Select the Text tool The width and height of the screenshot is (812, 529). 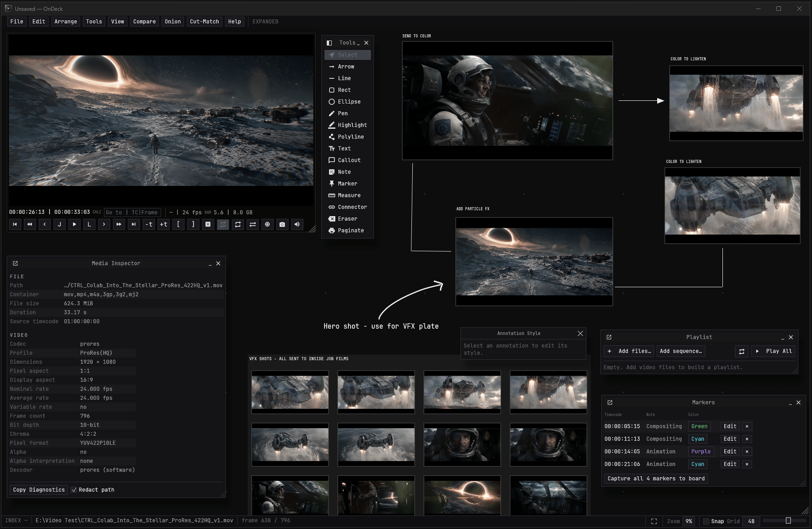coord(347,149)
